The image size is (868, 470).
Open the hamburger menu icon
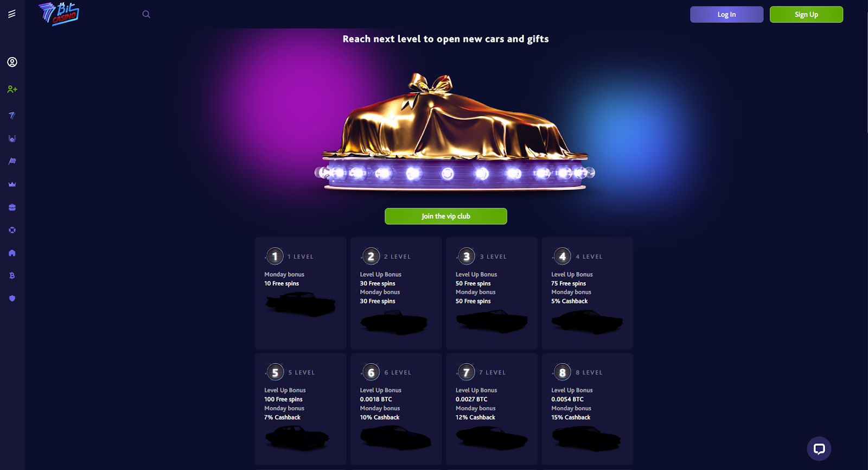tap(12, 14)
